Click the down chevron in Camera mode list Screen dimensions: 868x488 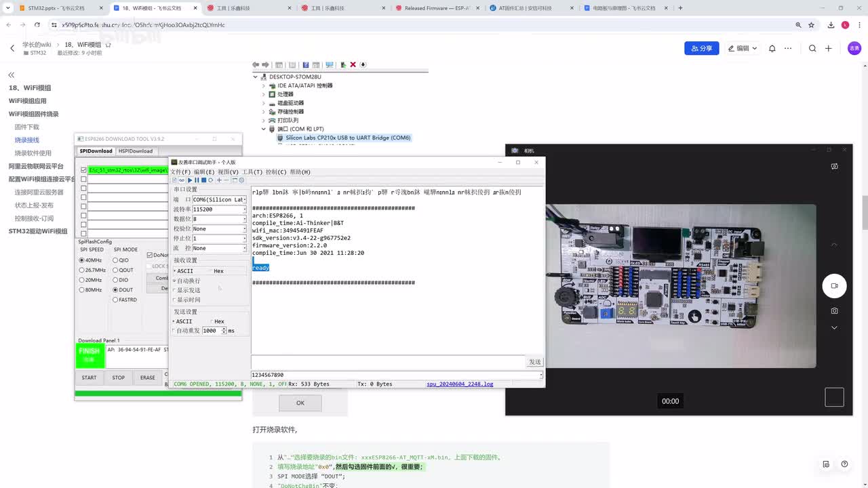coord(834,327)
